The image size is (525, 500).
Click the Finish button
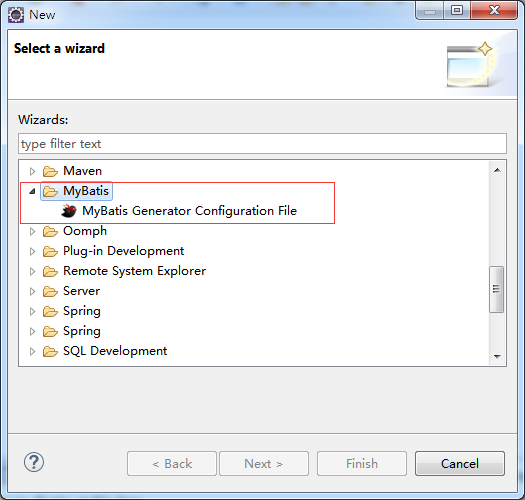pos(362,463)
